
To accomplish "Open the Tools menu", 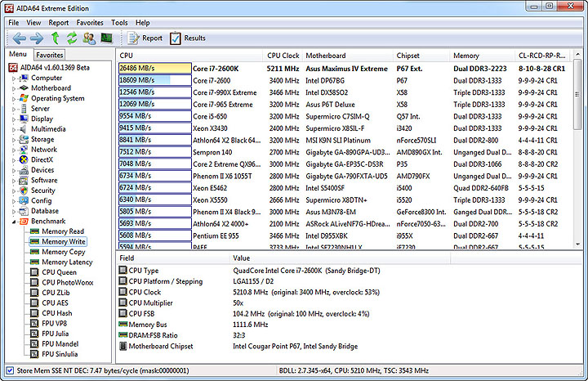I will (119, 23).
